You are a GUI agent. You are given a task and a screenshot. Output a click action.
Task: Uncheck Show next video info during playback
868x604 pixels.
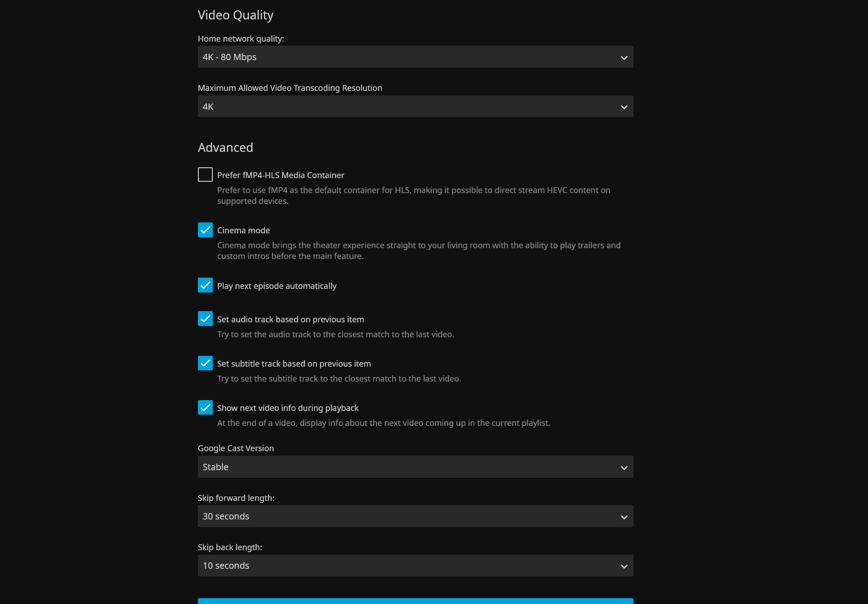coord(205,407)
